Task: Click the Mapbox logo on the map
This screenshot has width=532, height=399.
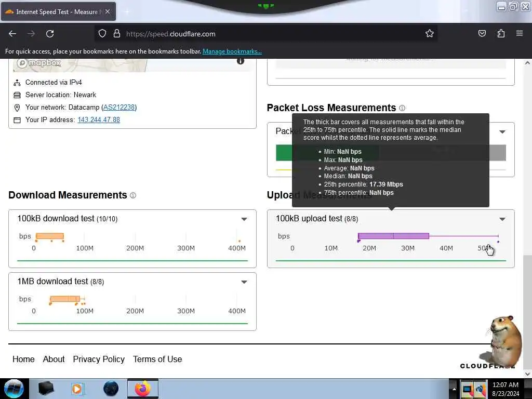Action: click(39, 63)
